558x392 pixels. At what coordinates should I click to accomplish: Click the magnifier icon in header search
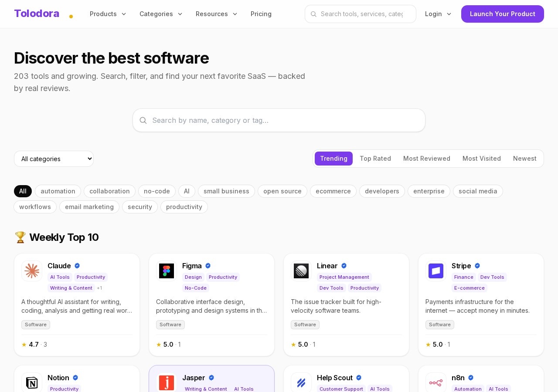tap(313, 14)
